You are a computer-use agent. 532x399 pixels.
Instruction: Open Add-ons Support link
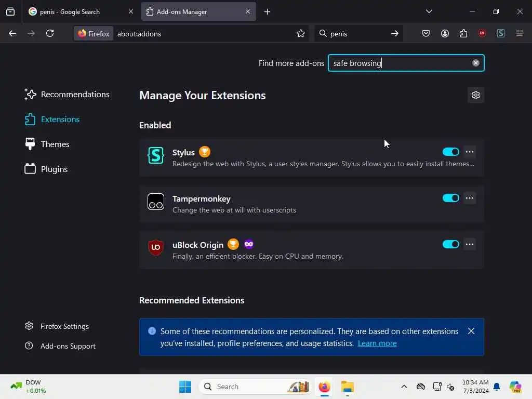pos(60,346)
